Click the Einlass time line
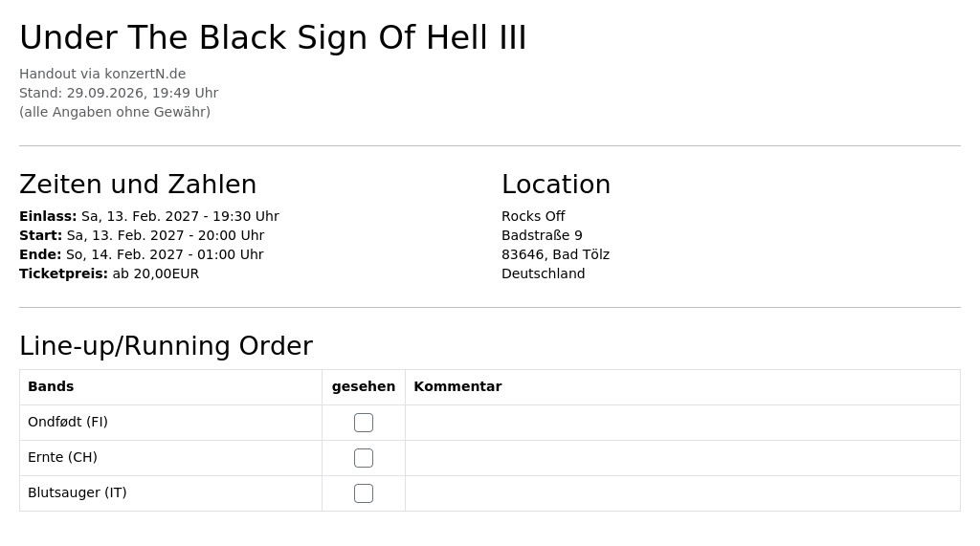The image size is (980, 546). coord(149,216)
